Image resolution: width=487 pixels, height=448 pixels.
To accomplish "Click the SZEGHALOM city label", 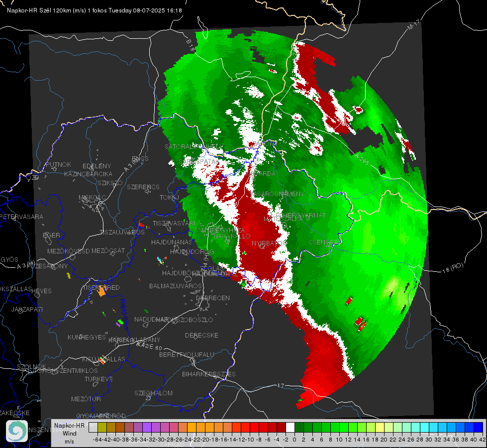I will pyautogui.click(x=153, y=393).
